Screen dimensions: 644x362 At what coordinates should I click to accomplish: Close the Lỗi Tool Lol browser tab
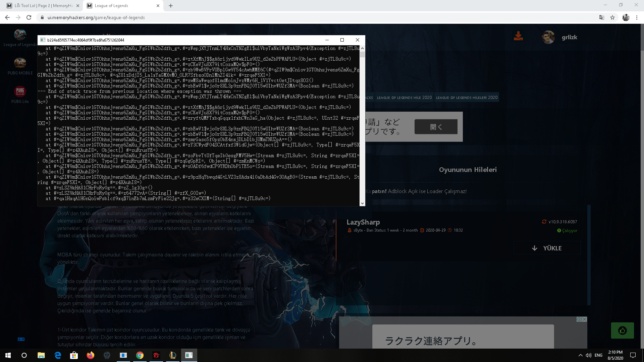tap(77, 6)
